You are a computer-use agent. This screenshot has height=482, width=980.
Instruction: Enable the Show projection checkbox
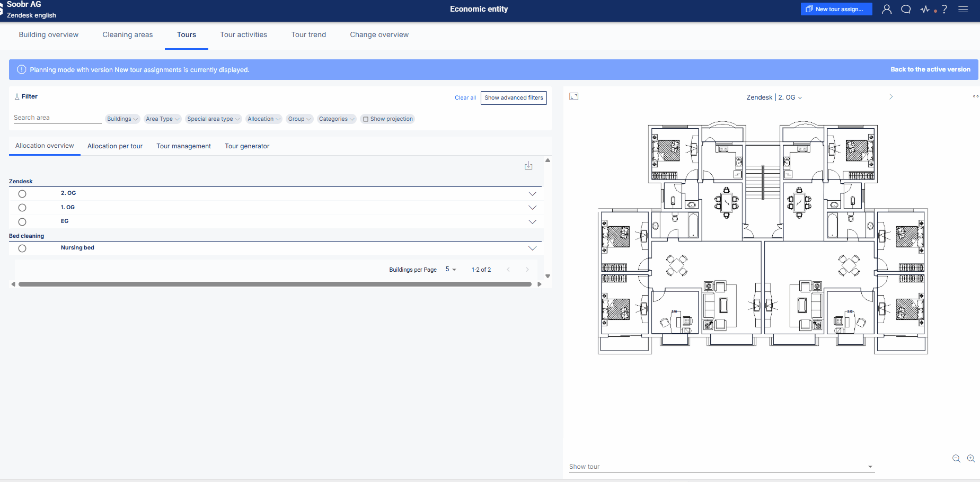click(x=366, y=119)
